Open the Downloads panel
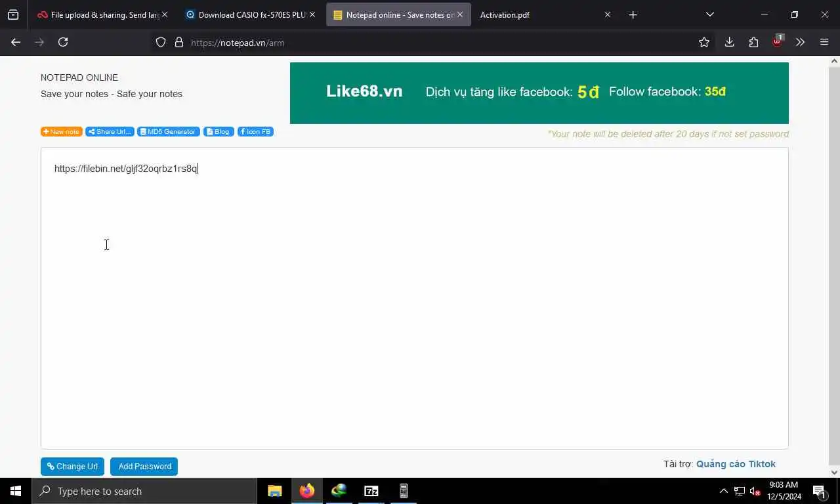Screen dimensions: 840x504 (x=729, y=42)
